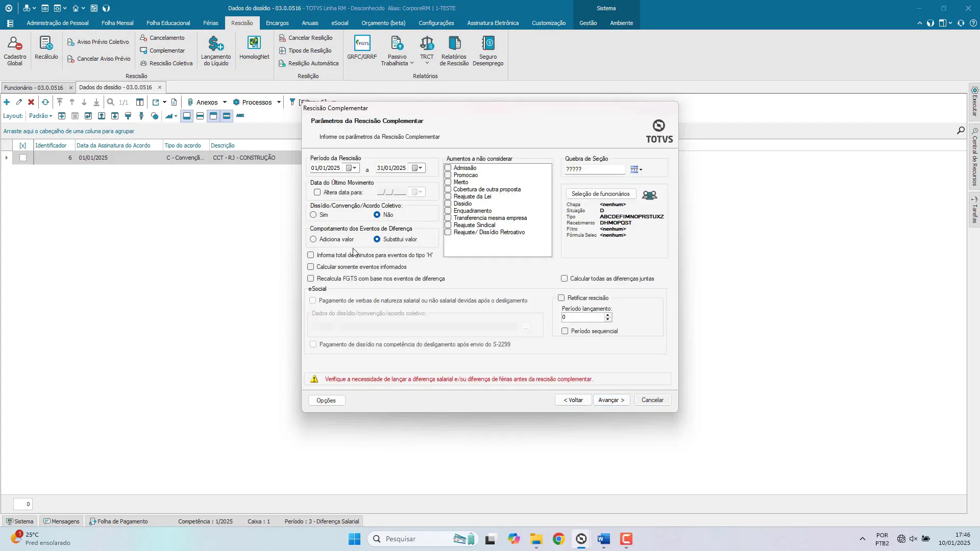Click the red delete record icon

(x=31, y=102)
